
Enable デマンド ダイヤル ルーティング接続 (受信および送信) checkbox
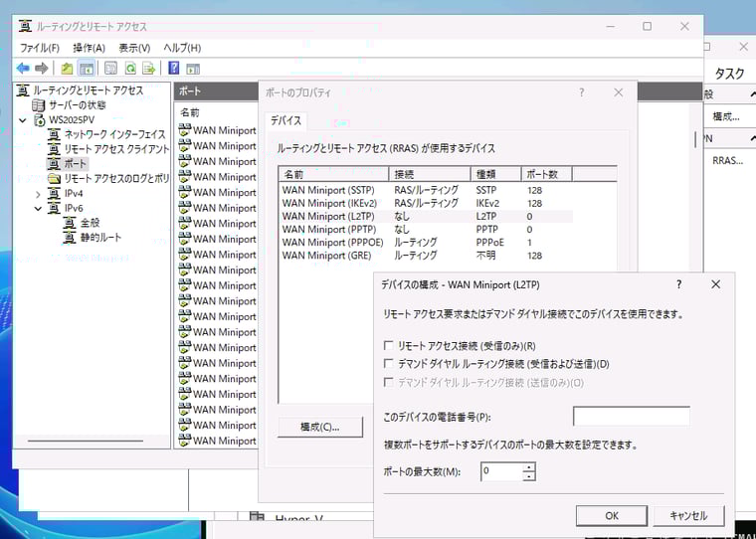tap(388, 364)
